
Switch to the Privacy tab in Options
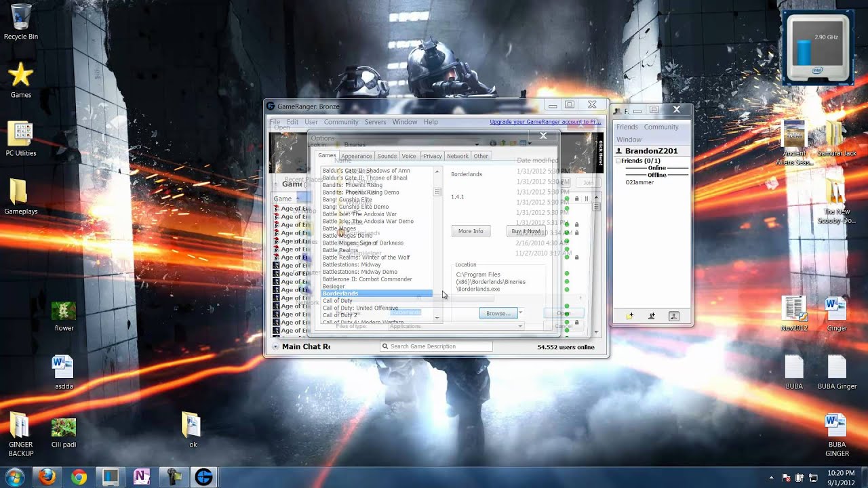[432, 156]
